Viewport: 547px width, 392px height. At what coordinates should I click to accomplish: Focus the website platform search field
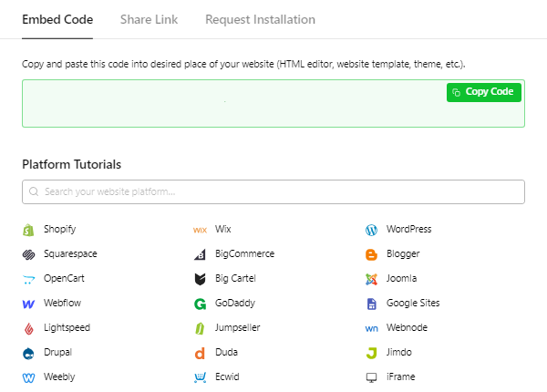[273, 192]
